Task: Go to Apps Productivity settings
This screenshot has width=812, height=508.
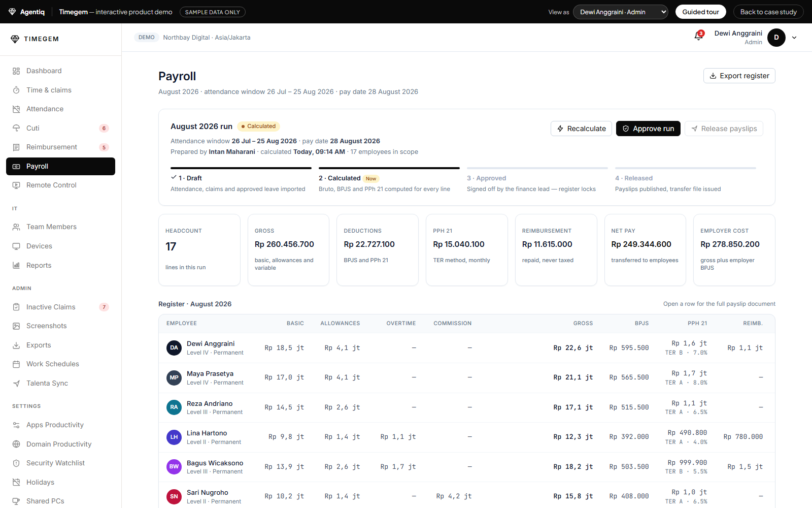Action: point(60,425)
